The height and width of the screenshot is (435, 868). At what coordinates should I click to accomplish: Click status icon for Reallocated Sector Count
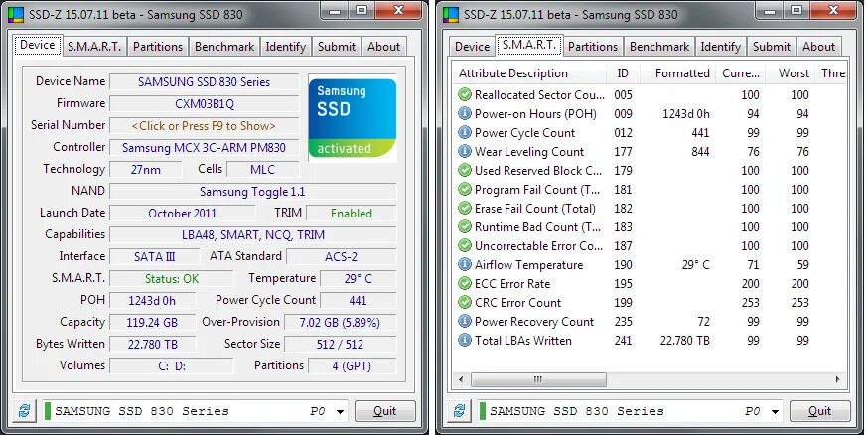coord(465,94)
